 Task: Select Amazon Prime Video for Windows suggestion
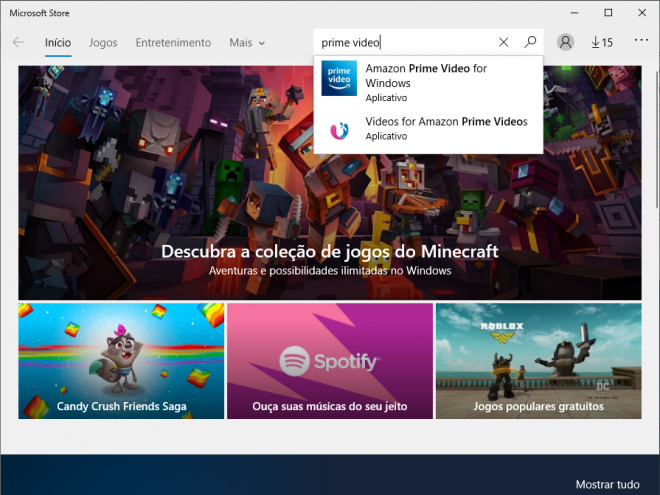click(428, 82)
